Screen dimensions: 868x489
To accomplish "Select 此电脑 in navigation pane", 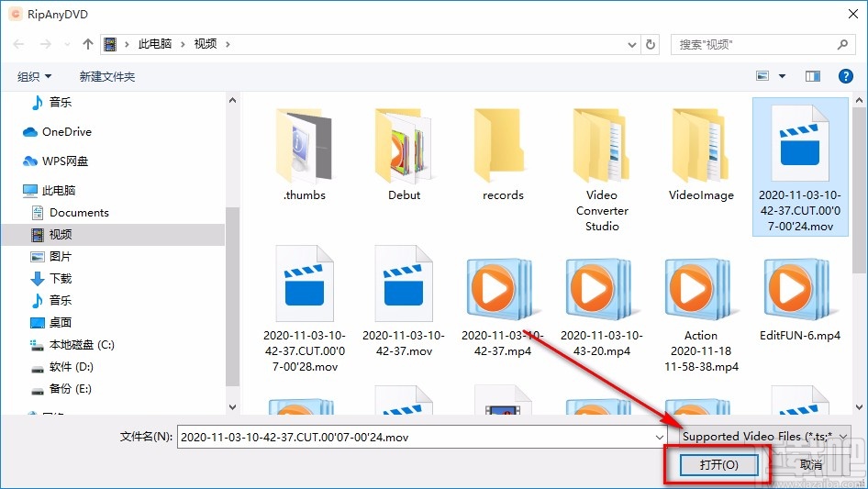I will click(49, 191).
